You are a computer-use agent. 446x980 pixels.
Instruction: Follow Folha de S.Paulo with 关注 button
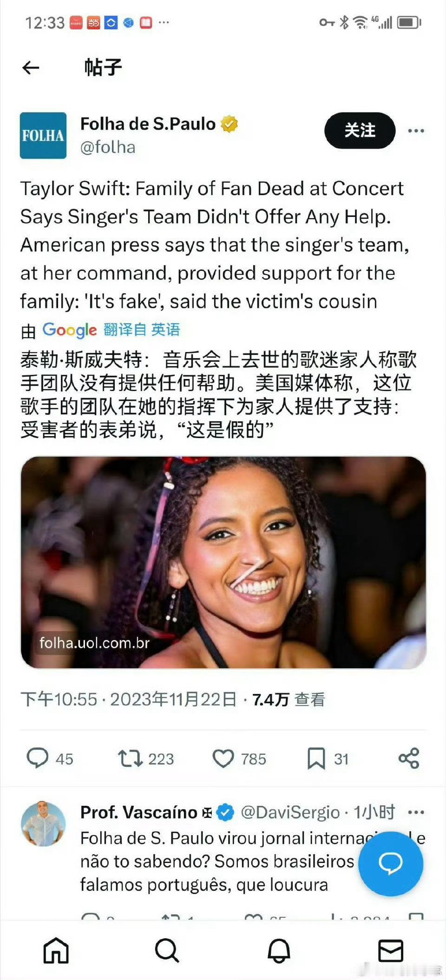[x=360, y=131]
